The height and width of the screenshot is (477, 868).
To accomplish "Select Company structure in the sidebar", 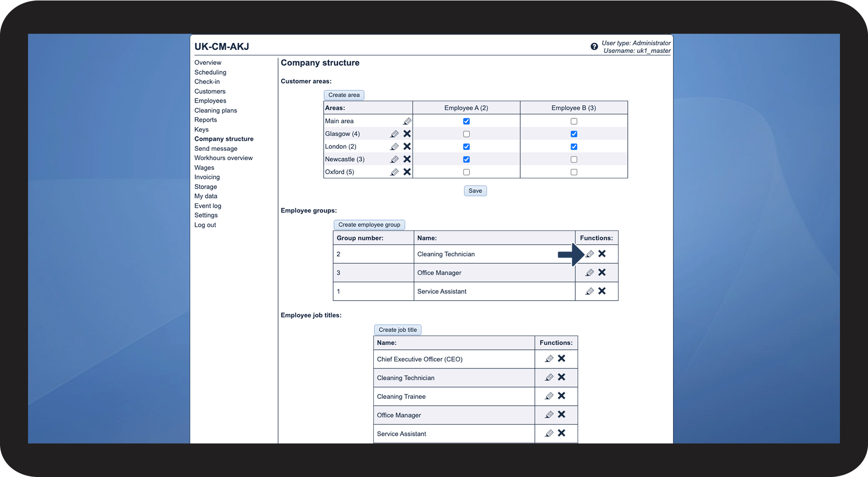I will (224, 139).
